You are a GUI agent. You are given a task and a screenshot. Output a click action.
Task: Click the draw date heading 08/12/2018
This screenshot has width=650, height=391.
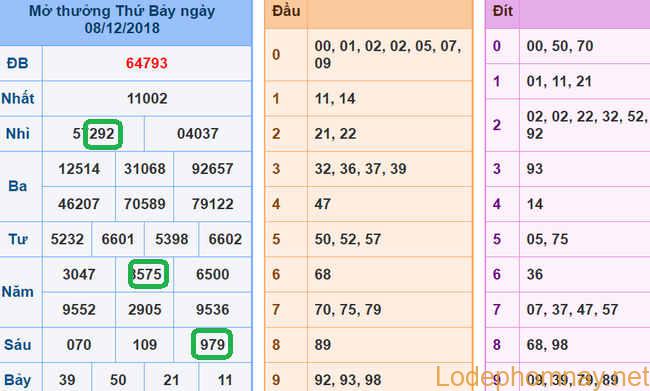[122, 28]
